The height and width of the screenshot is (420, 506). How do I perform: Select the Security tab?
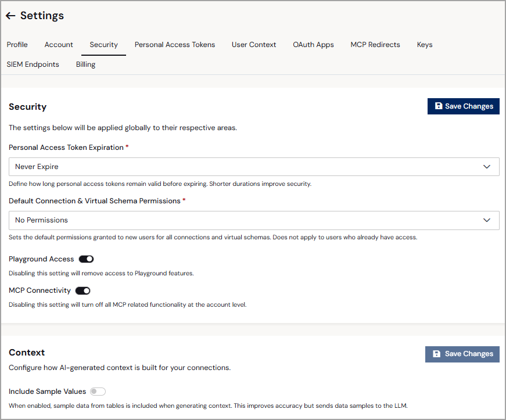[x=103, y=45]
